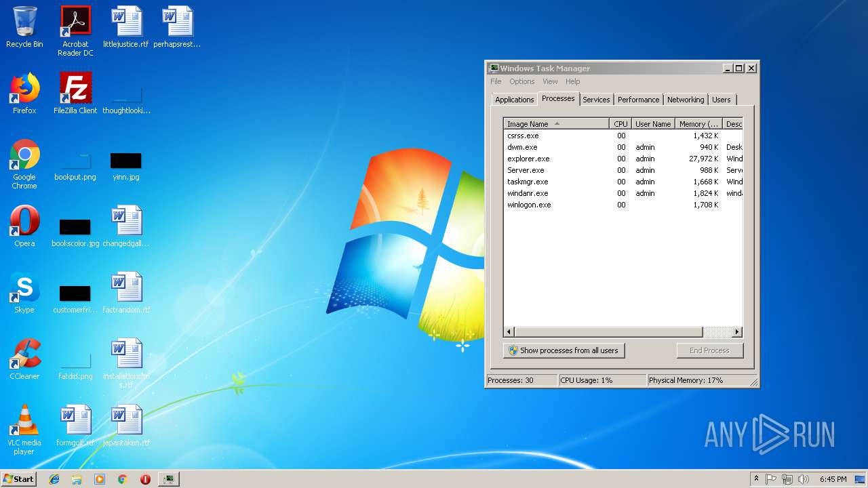868x488 pixels.
Task: Sort processes by User Name column
Action: 653,124
